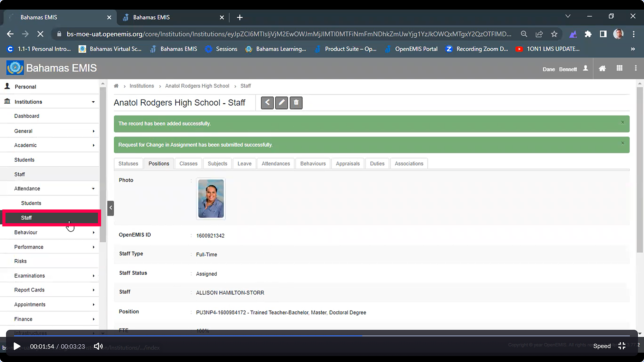Seek on the video progress bar

(322, 336)
